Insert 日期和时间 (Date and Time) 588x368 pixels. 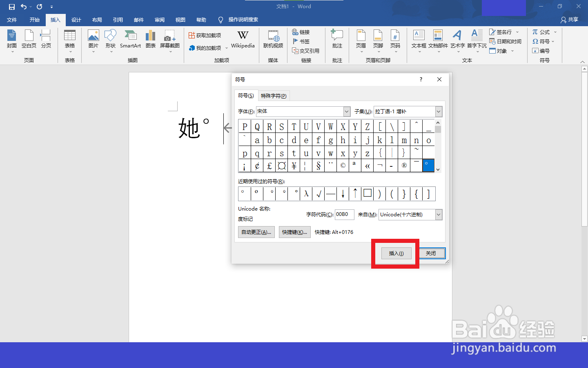pyautogui.click(x=506, y=41)
